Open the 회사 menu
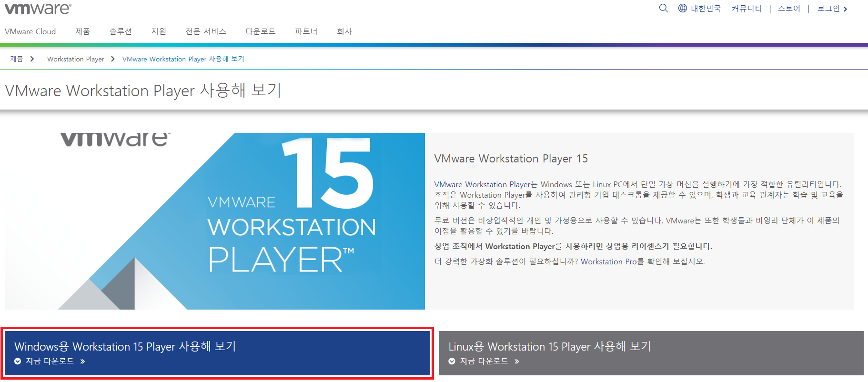 (x=344, y=31)
